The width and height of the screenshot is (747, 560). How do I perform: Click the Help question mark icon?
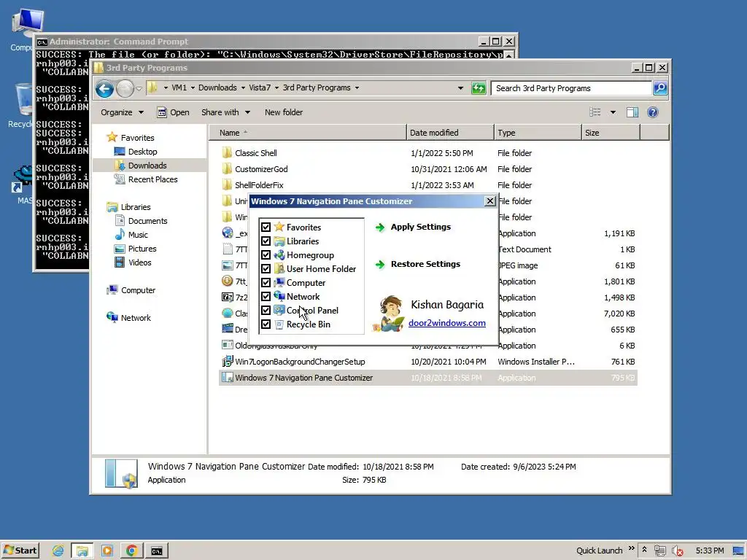point(653,112)
